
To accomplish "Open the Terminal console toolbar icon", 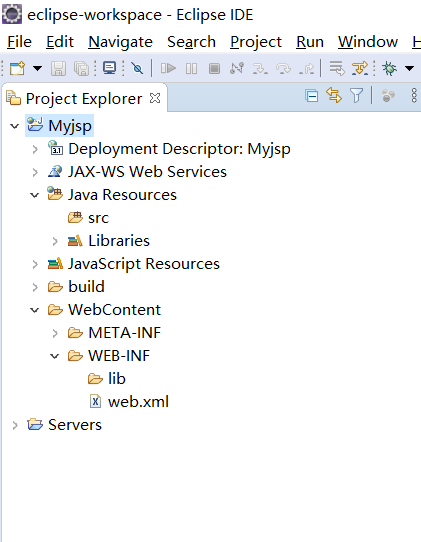I will (x=110, y=68).
